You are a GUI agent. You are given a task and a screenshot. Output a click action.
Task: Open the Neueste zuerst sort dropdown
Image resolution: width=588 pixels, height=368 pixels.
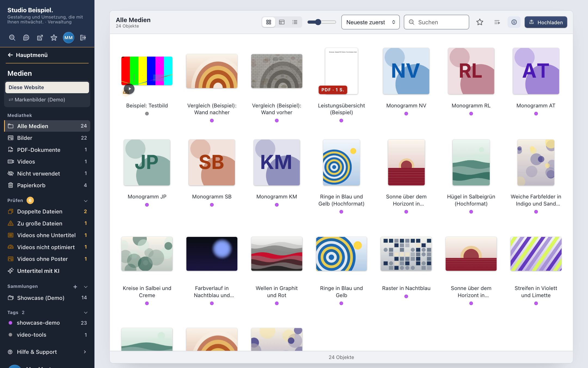click(370, 22)
